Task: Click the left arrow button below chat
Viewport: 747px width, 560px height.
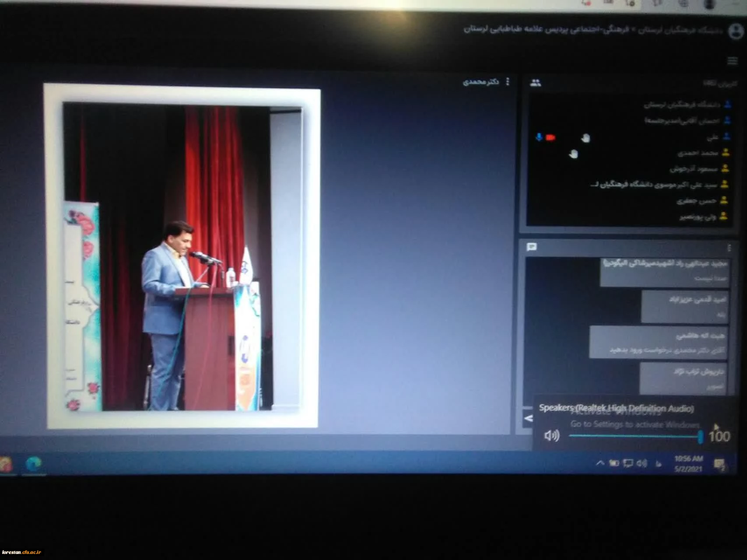Action: click(529, 418)
